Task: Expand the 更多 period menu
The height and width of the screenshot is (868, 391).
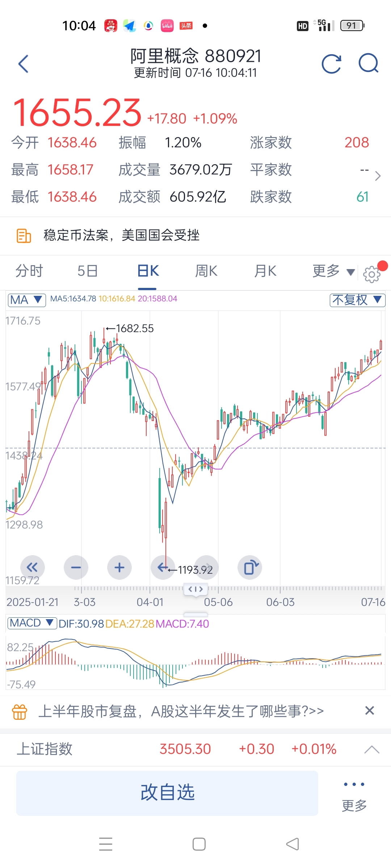Action: coord(333,271)
